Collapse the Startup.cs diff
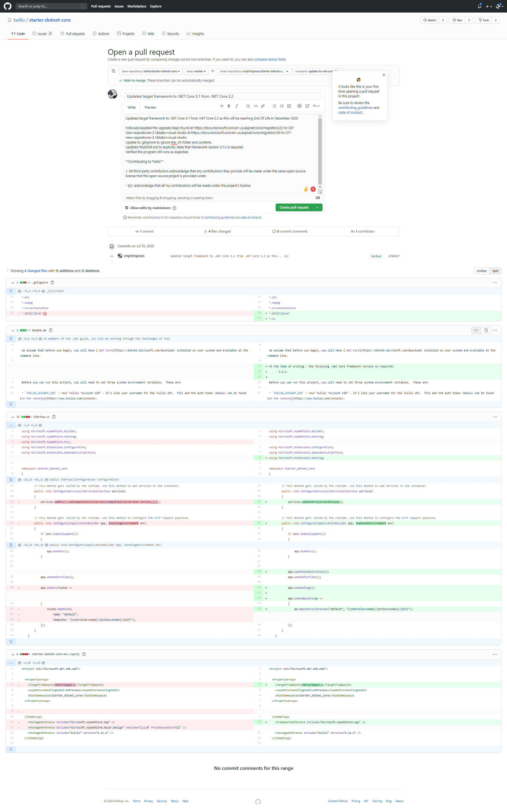This screenshot has height=812, width=507. point(13,417)
